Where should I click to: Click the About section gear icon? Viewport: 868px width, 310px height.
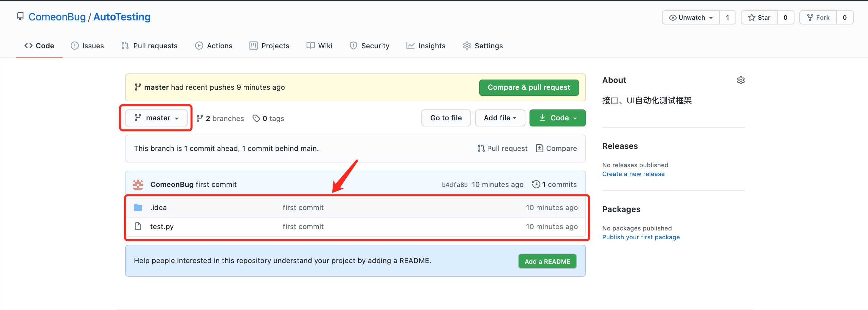click(741, 80)
